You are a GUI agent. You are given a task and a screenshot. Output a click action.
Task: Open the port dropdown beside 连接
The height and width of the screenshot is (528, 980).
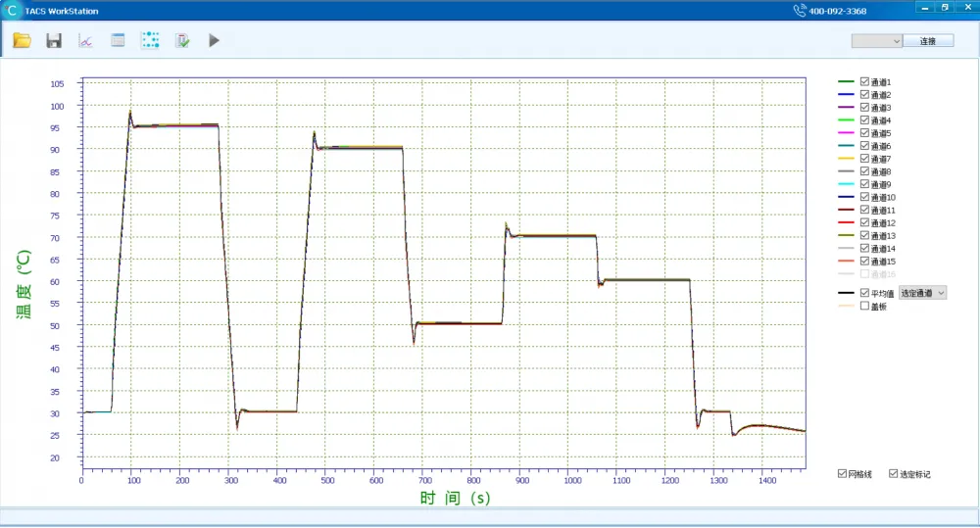877,41
